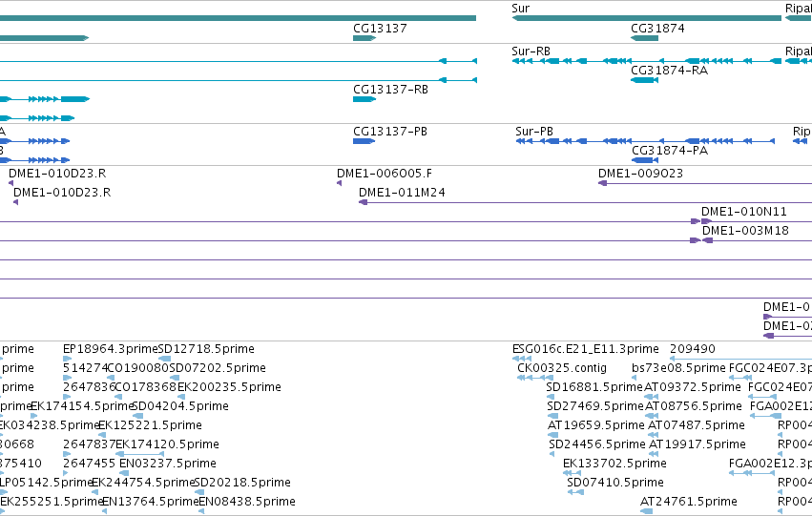Open the EN08438.5prime EST label
This screenshot has height=516, width=812.
pyautogui.click(x=247, y=502)
